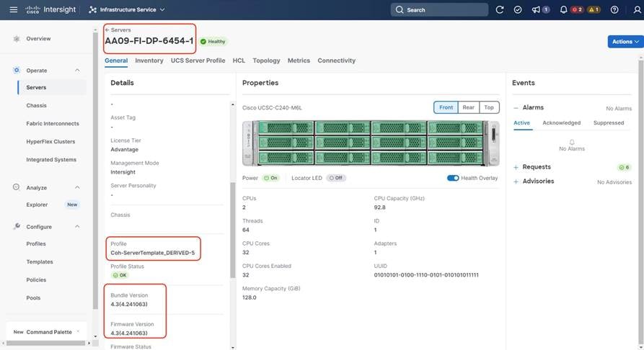Open Templates in sidebar
Viewport: 644px width, 350px height.
pos(40,262)
